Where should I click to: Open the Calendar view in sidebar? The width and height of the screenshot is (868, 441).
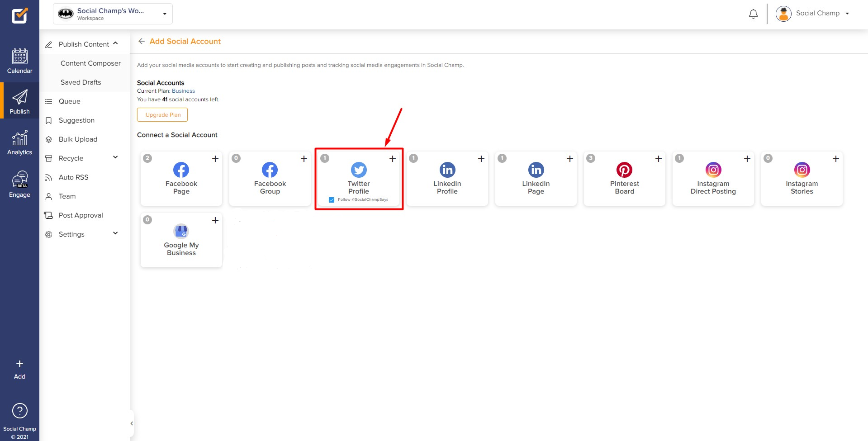point(19,61)
